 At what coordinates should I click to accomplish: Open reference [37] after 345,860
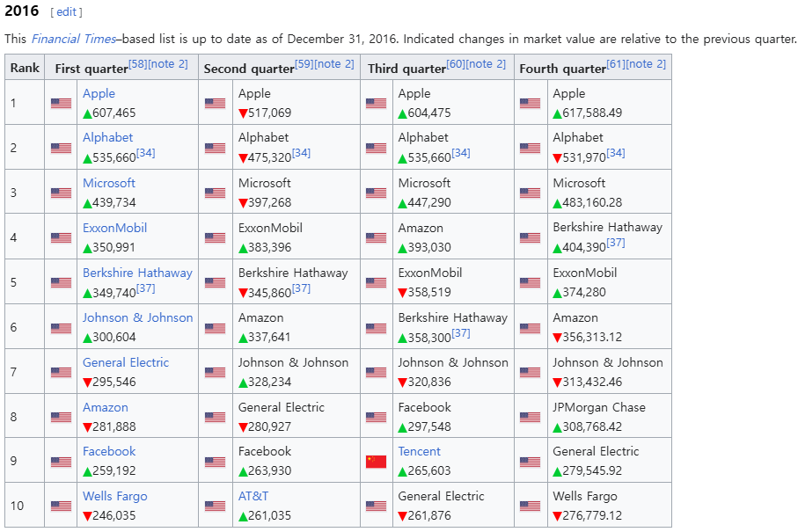[301, 288]
